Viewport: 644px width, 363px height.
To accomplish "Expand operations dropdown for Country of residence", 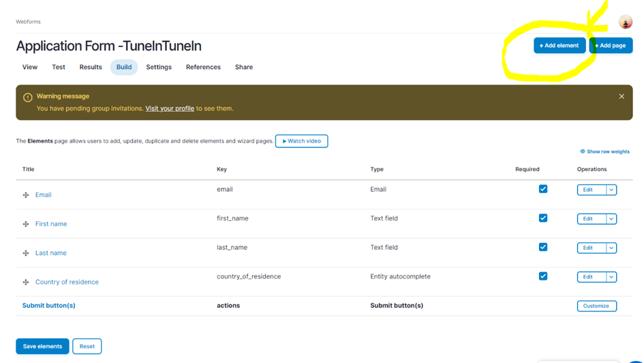I will coord(611,277).
